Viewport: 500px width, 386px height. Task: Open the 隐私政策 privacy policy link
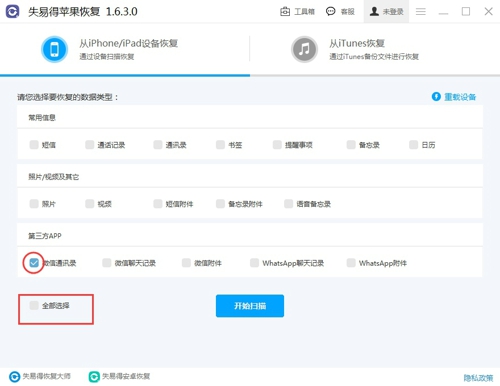point(478,378)
